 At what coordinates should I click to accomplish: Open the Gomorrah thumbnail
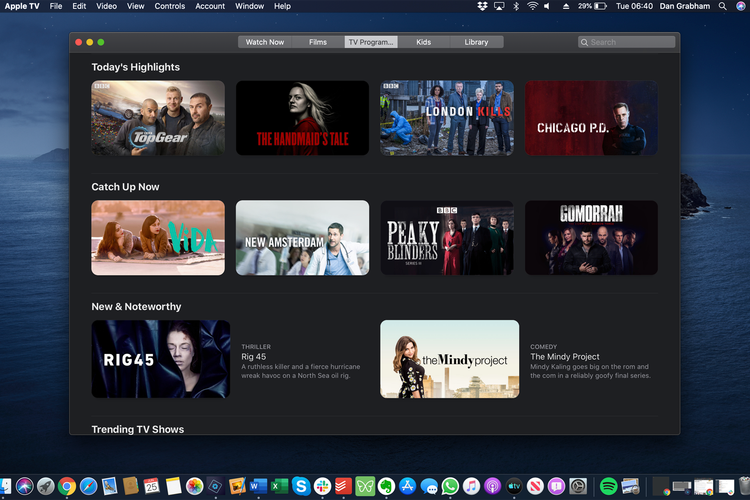coord(591,238)
